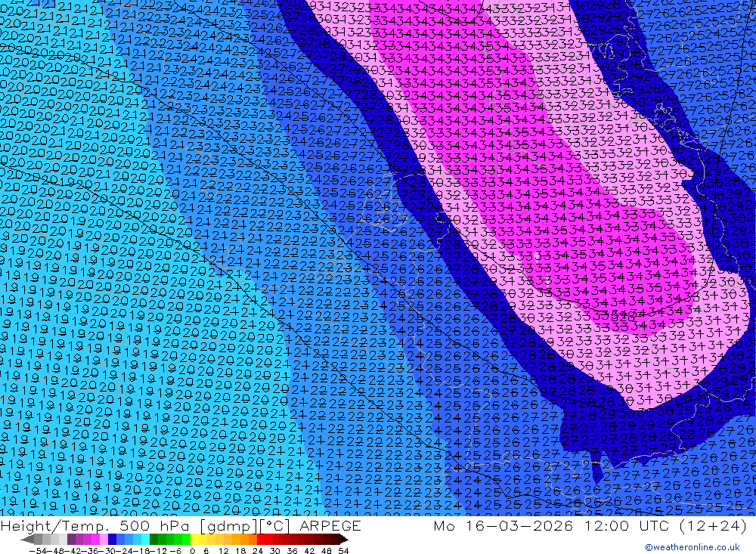Pick the dark blue legend swatch at -30
The image size is (756, 554).
(x=113, y=540)
